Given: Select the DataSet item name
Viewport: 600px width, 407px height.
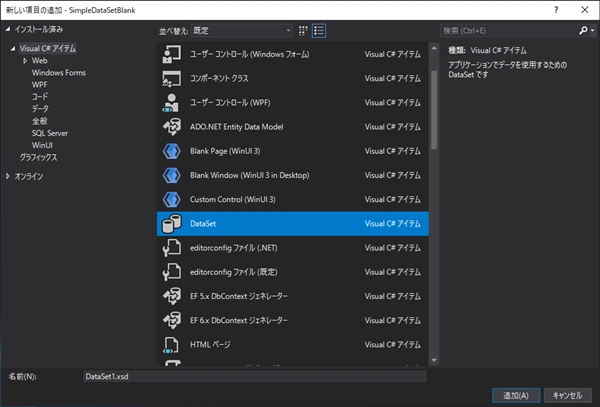Looking at the screenshot, I should tap(203, 224).
